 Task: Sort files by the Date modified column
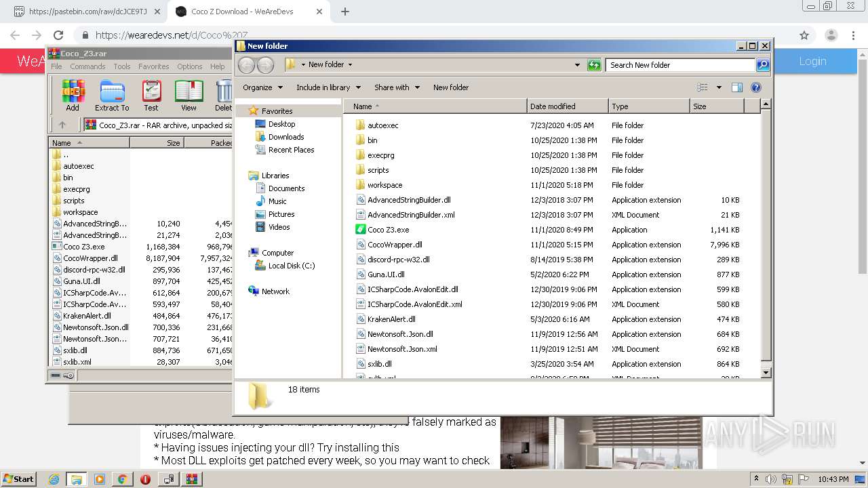pos(567,106)
